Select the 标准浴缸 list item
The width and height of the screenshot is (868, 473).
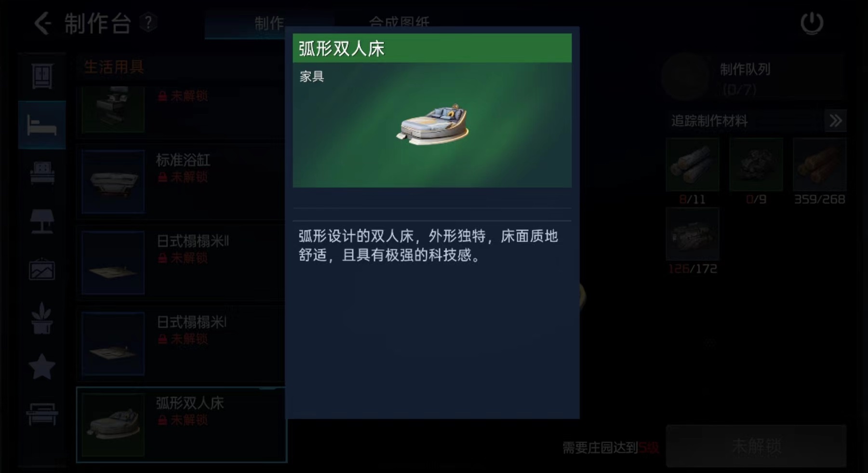(181, 182)
